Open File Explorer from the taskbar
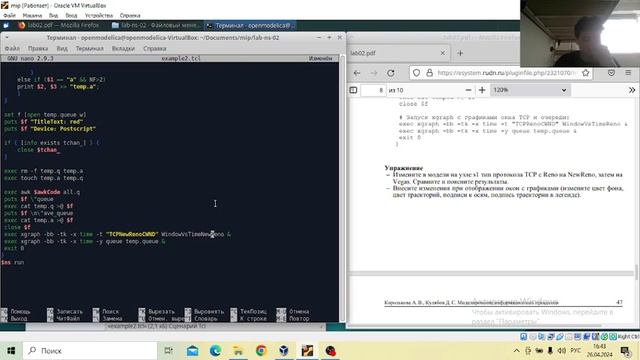640x360 pixels. pyautogui.click(x=238, y=351)
